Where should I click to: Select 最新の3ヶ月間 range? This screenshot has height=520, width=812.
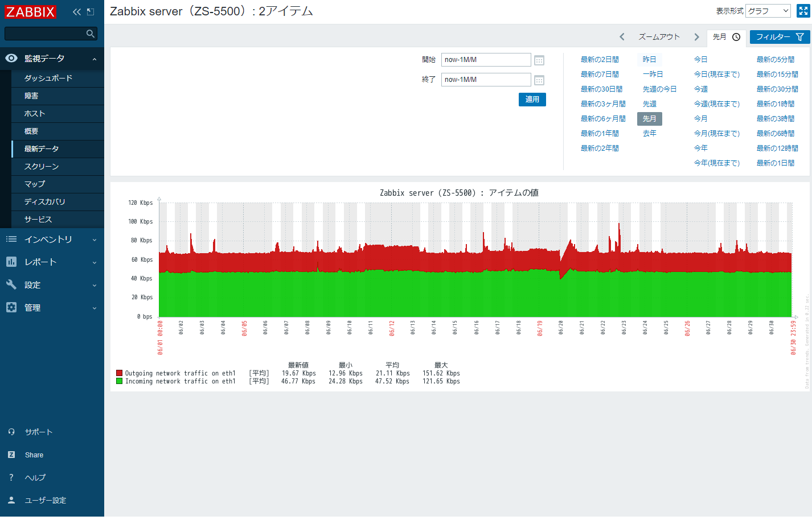pos(603,104)
